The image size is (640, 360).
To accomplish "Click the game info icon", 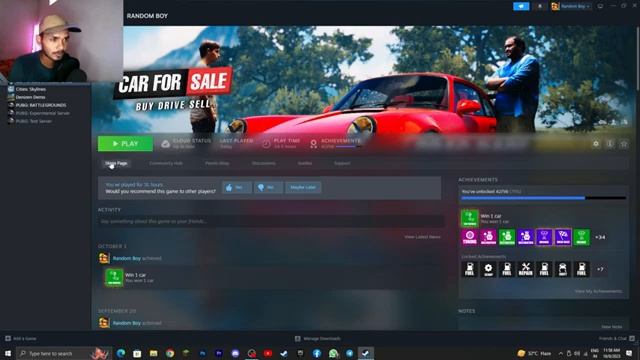I will pos(610,144).
